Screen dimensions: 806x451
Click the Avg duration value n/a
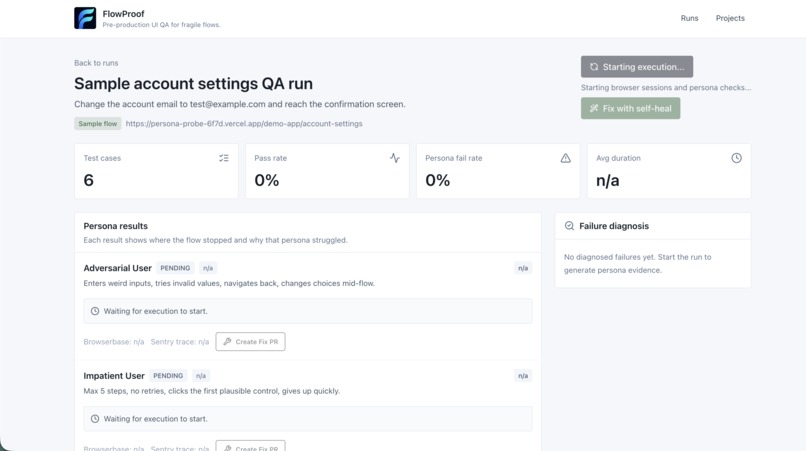(x=608, y=181)
